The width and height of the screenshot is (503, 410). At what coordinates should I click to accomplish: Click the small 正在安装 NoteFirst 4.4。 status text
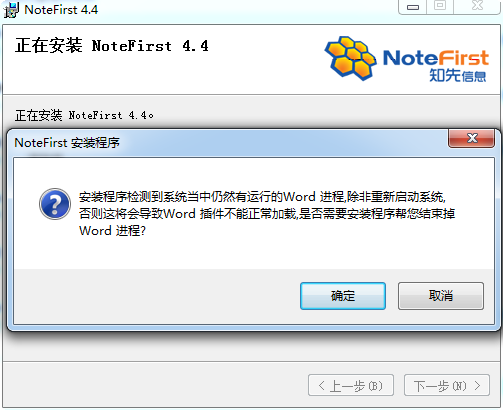(x=84, y=115)
